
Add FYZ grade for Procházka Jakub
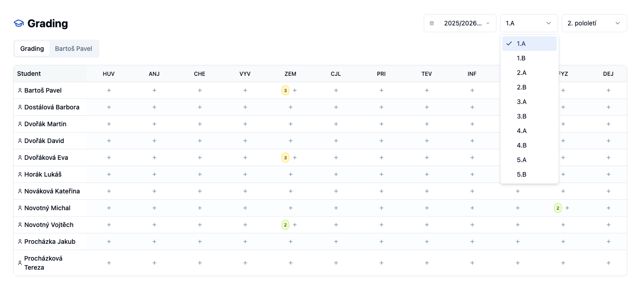pos(563,242)
